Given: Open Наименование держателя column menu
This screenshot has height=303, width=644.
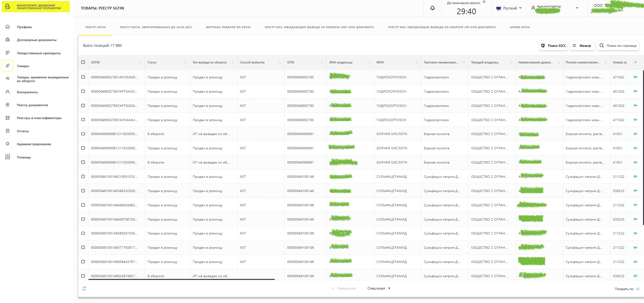Looking at the screenshot, I should click(559, 62).
